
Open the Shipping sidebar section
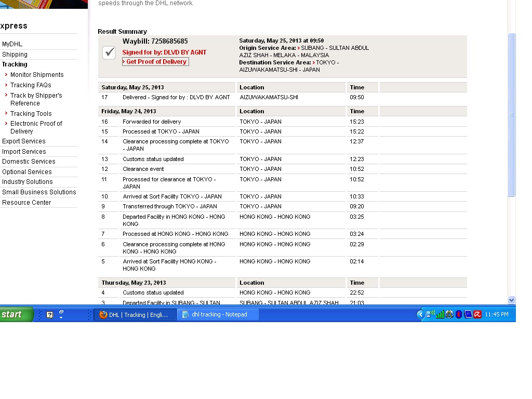click(x=15, y=54)
